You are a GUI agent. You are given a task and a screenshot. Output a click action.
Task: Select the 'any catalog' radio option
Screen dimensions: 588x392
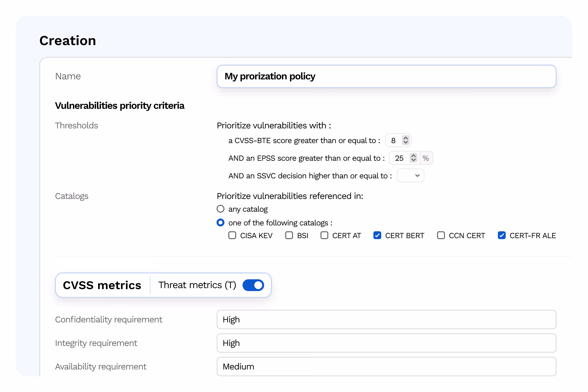(220, 209)
